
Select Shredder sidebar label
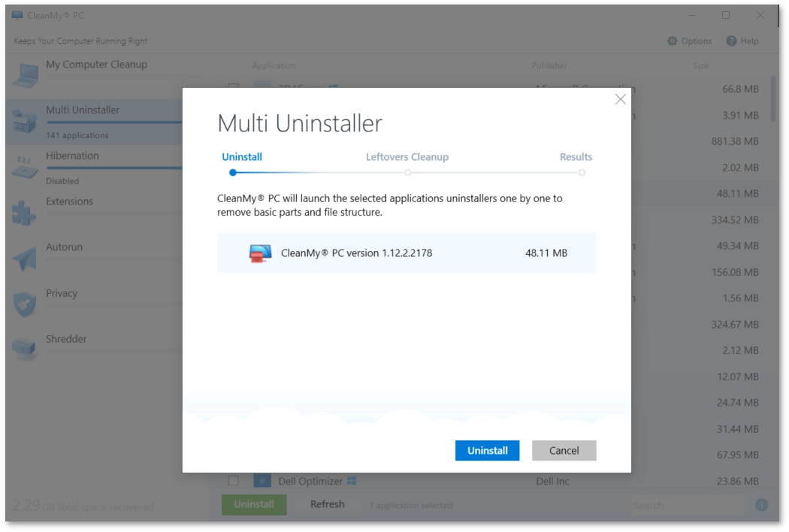coord(66,339)
